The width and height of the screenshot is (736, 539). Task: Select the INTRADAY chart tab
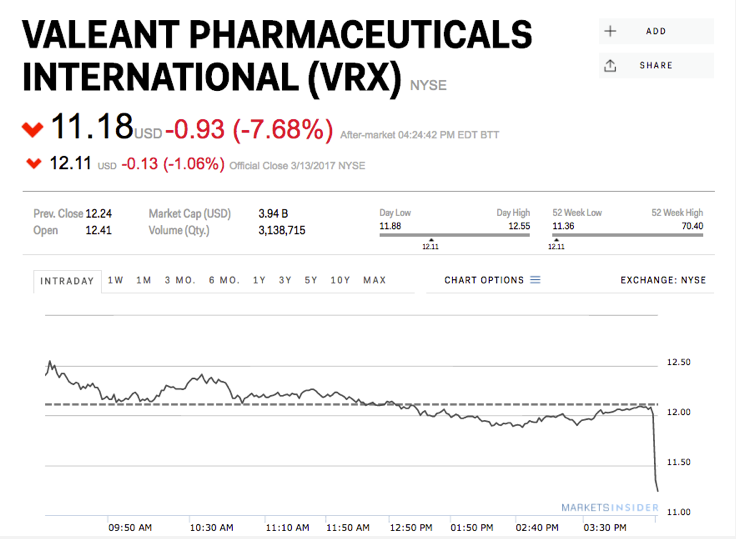[x=67, y=281]
